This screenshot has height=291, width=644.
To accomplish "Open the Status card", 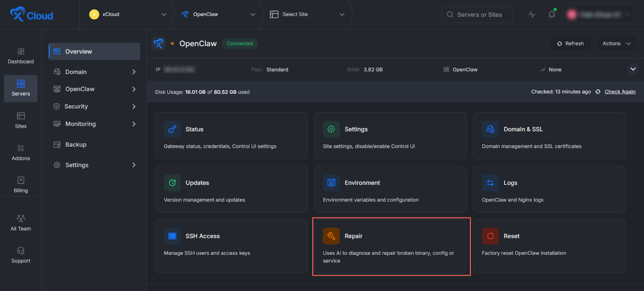I will click(x=231, y=136).
